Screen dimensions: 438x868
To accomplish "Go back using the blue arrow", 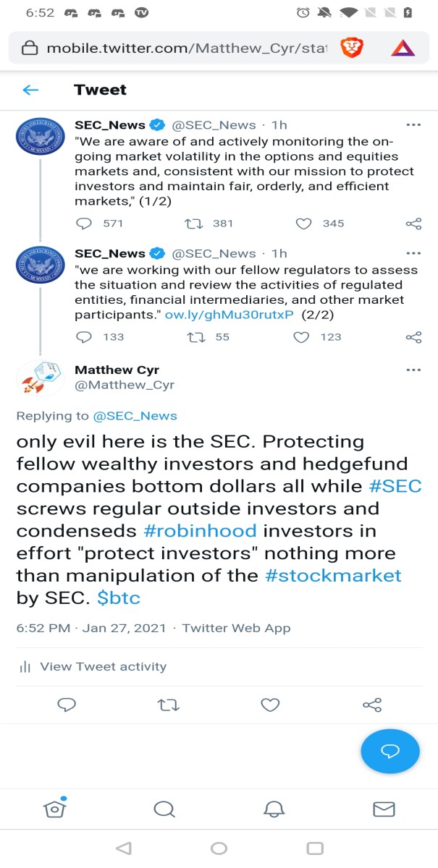I will point(30,90).
